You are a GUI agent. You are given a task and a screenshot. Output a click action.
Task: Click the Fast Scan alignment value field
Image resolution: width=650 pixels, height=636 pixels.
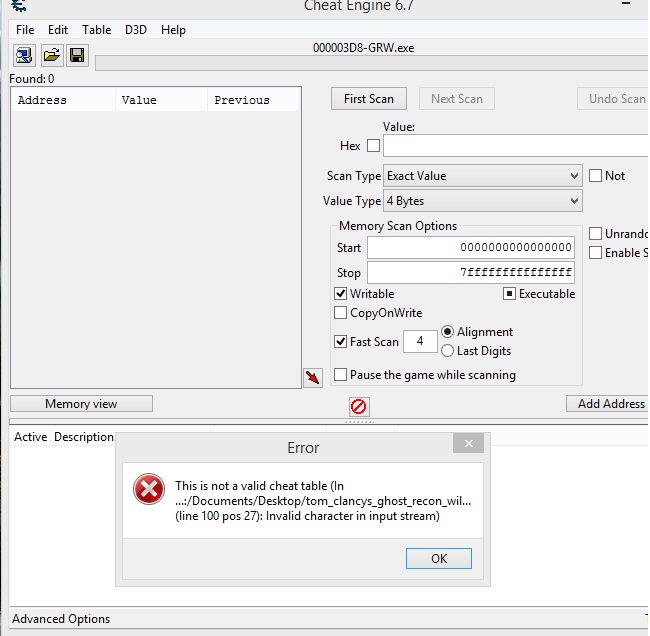click(x=420, y=341)
